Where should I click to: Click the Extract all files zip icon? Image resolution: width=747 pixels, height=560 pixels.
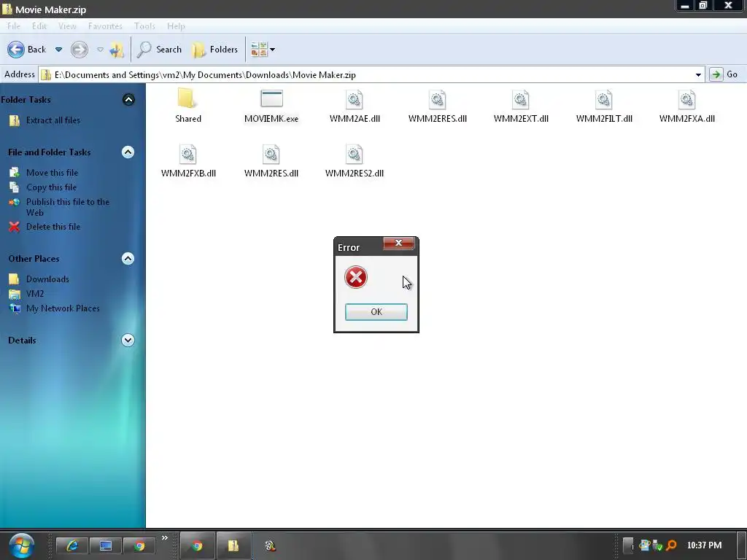pos(15,120)
